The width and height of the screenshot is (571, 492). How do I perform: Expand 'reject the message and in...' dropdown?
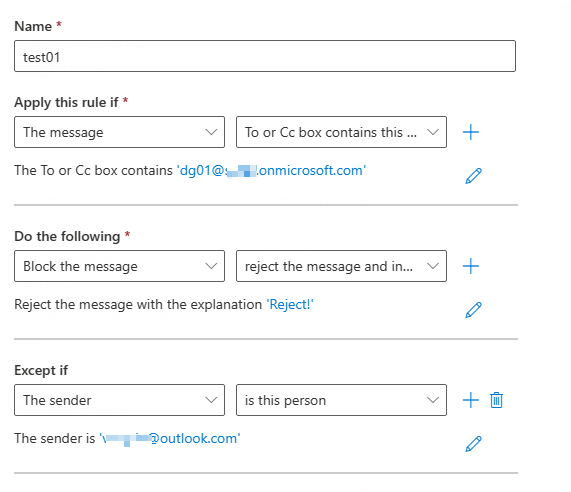pos(341,266)
